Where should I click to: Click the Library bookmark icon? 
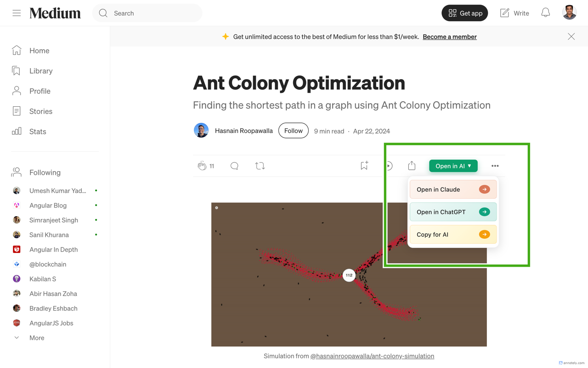[17, 71]
